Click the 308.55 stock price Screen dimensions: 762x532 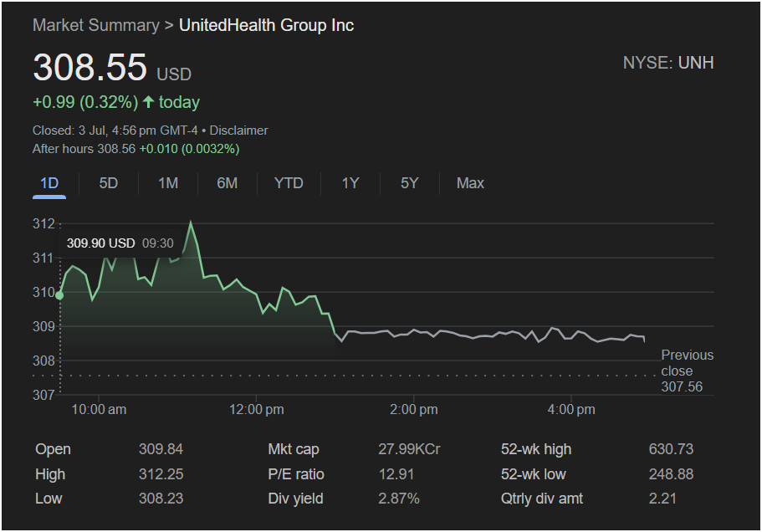click(x=89, y=67)
